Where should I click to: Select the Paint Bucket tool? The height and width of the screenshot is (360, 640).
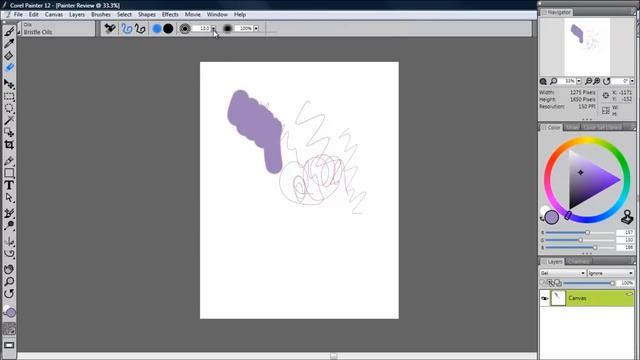(x=9, y=56)
